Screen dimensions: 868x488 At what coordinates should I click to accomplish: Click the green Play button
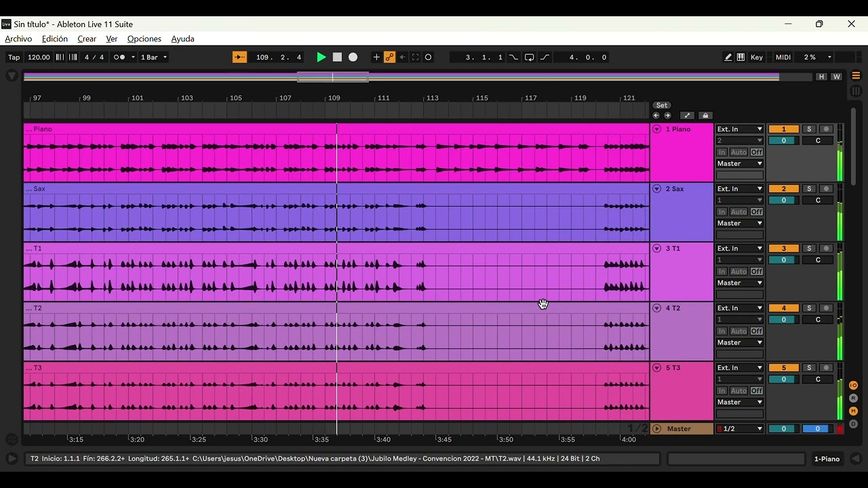[321, 58]
